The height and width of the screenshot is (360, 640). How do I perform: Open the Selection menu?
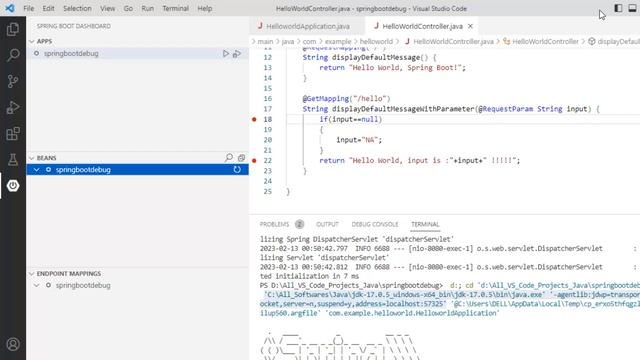pos(77,8)
